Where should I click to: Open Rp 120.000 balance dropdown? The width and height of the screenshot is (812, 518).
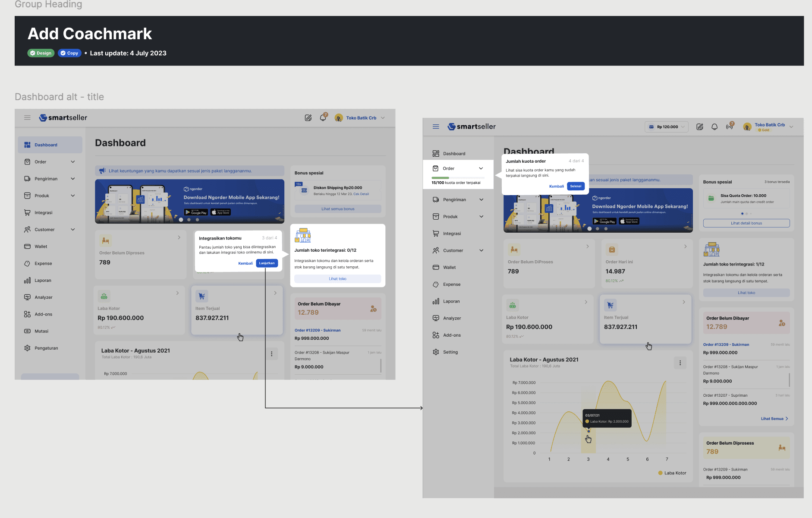[x=667, y=127]
